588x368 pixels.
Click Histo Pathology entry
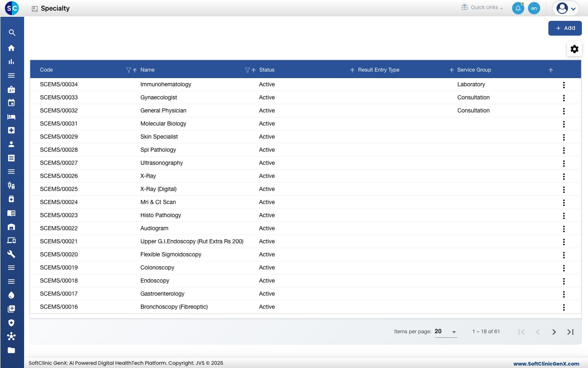coord(160,215)
